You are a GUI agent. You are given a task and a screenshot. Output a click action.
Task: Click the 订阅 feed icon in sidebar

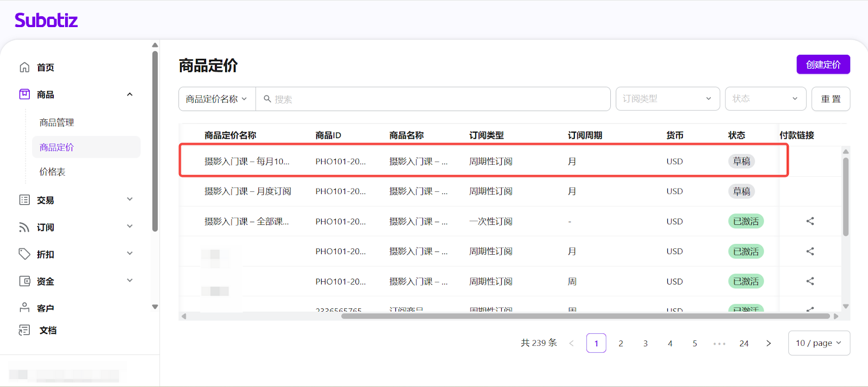pyautogui.click(x=24, y=227)
